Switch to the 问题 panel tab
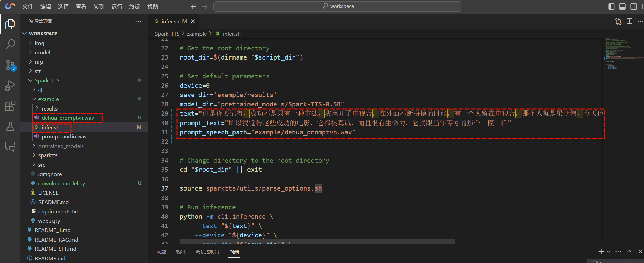Screen dimensions: 644x263 click(161, 252)
